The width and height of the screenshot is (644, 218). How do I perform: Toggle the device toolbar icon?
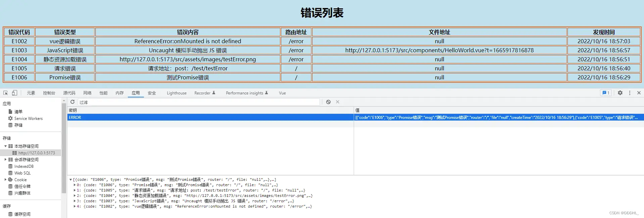click(14, 93)
